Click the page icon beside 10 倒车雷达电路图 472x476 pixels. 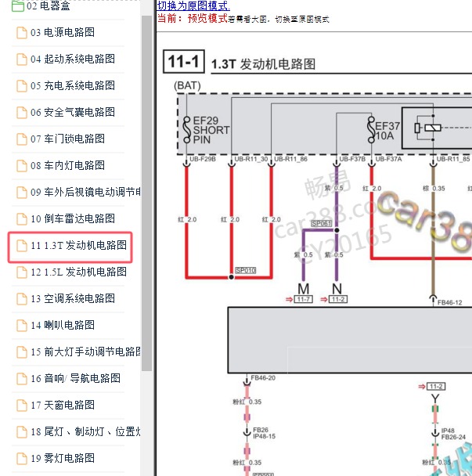coord(22,219)
